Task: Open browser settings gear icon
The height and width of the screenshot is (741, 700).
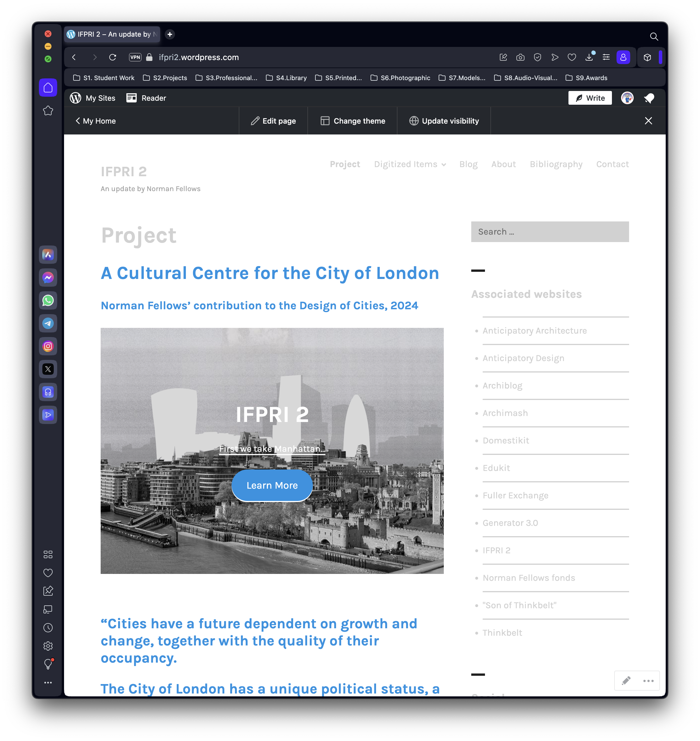Action: click(48, 646)
